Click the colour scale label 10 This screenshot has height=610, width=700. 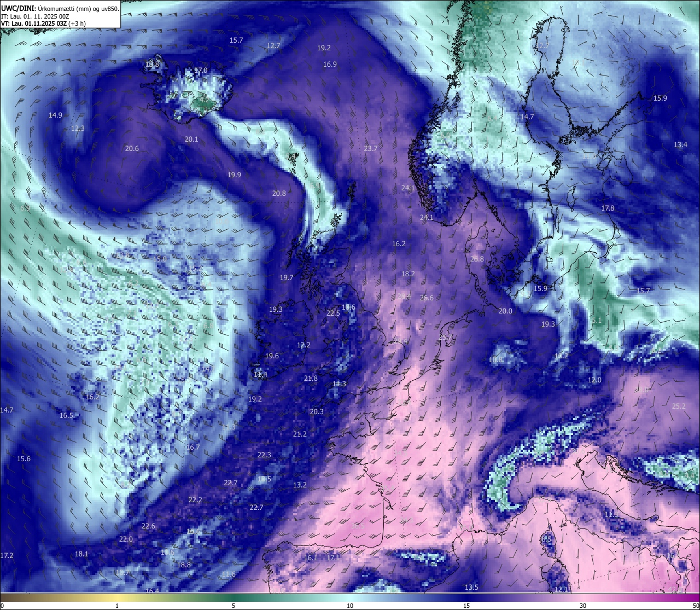click(350, 606)
